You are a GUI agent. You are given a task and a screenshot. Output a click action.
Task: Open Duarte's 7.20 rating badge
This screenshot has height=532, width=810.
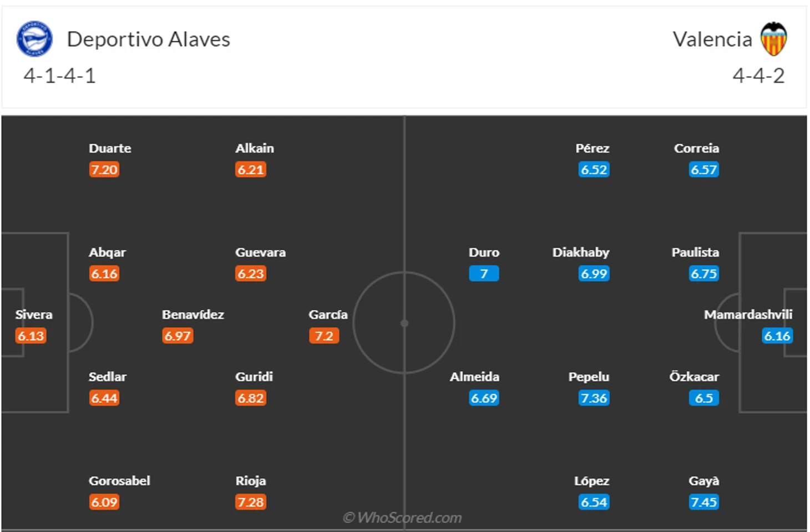tap(104, 169)
